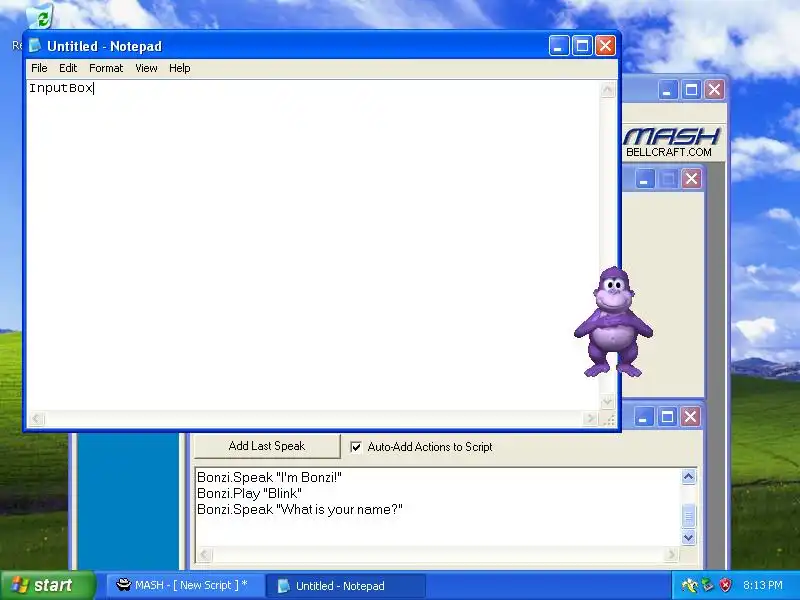This screenshot has width=800, height=600.
Task: Click the red security shield tray icon
Action: (x=725, y=585)
